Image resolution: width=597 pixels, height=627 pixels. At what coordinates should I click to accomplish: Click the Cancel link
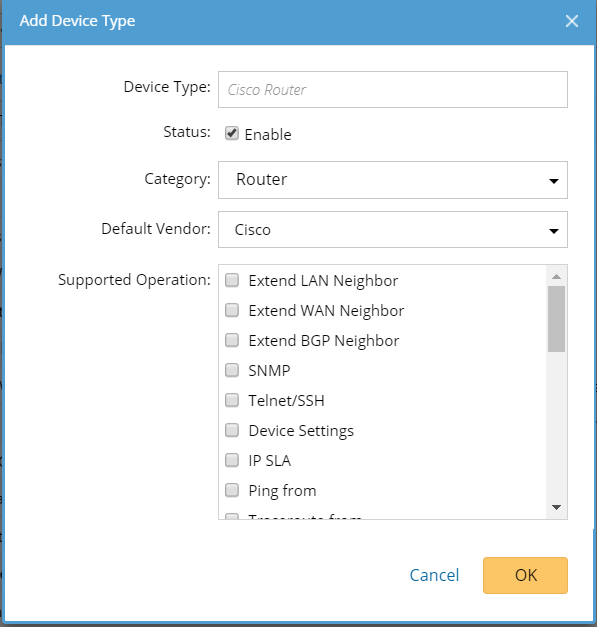(434, 575)
